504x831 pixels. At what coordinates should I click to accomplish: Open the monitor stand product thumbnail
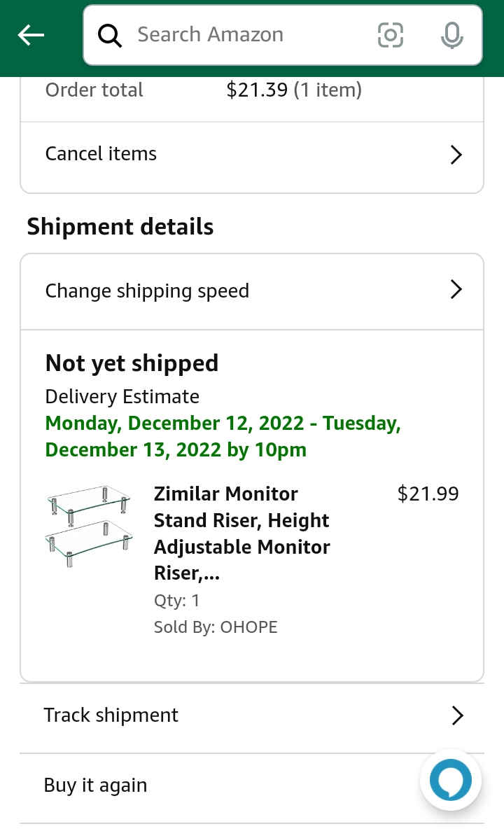click(x=89, y=526)
